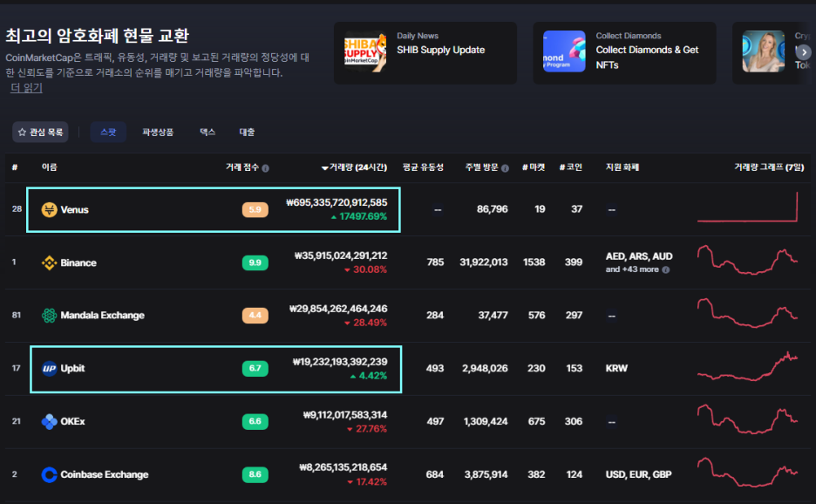Image resolution: width=816 pixels, height=504 pixels.
Task: Open the 관심 목록 watchlist button
Action: [40, 133]
